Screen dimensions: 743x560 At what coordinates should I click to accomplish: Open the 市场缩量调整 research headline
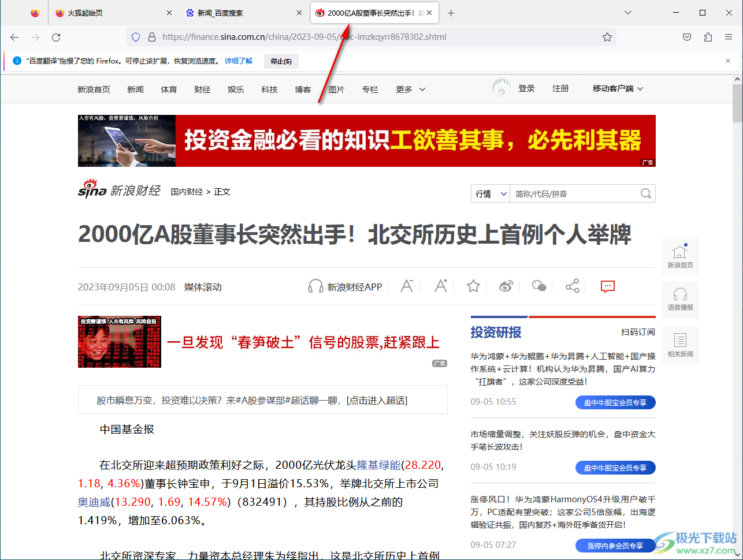point(563,440)
